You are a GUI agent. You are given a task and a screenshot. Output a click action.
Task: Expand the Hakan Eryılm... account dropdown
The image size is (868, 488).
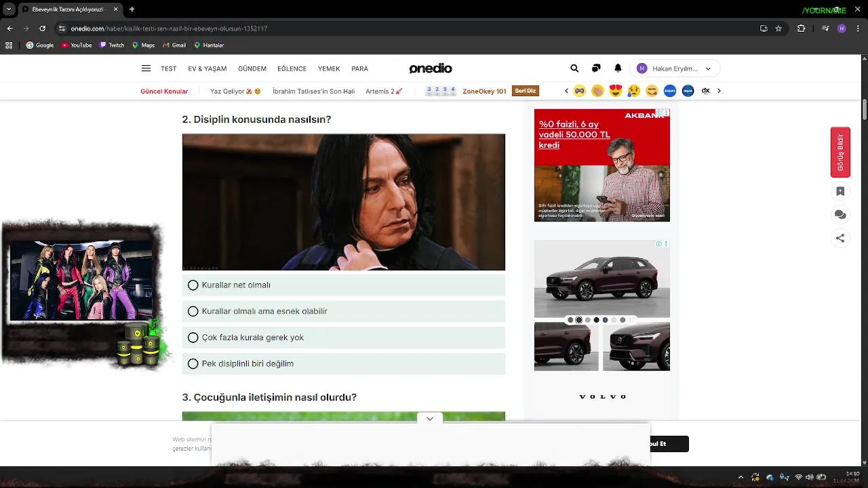coord(675,68)
